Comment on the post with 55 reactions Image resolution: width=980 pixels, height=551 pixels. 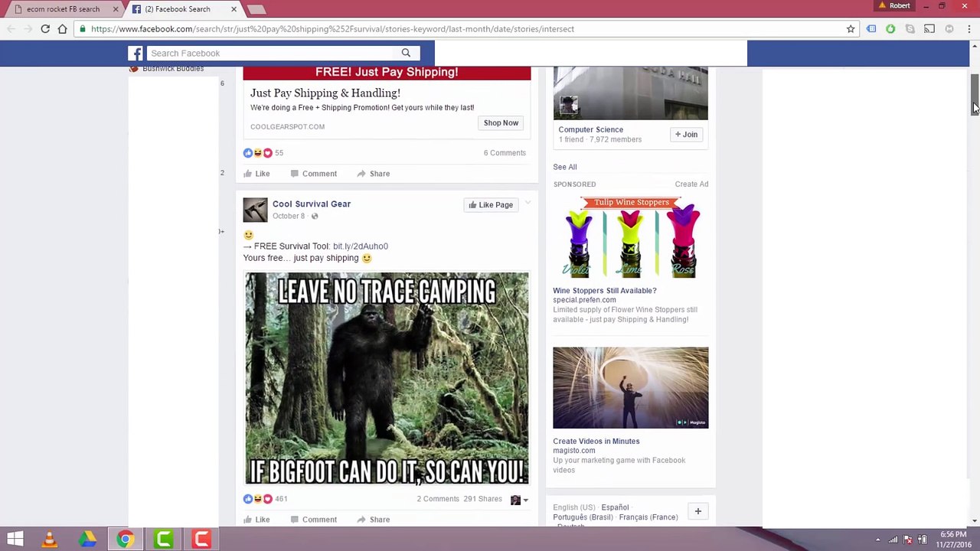pyautogui.click(x=313, y=174)
